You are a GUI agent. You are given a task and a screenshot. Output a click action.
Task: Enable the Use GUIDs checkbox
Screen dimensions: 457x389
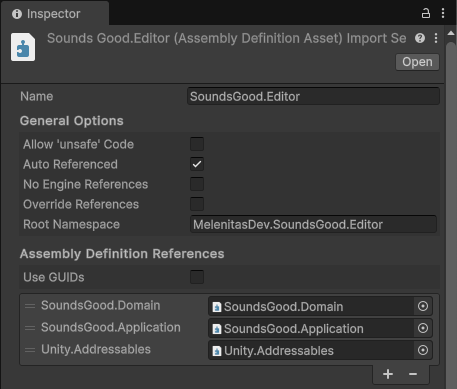coord(197,277)
